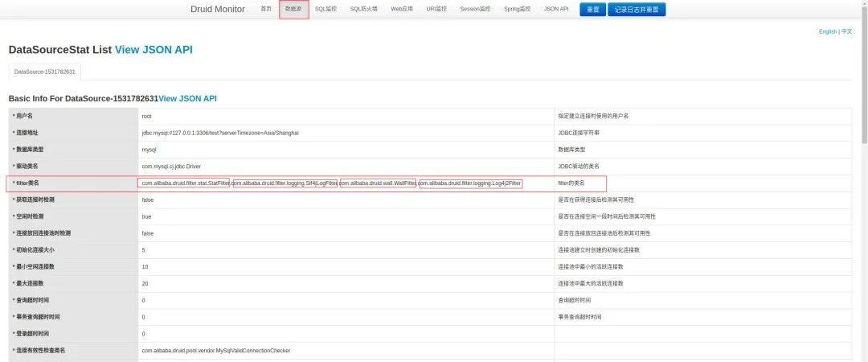This screenshot has height=362, width=868.
Task: Open the JSON API nav item
Action: (556, 10)
